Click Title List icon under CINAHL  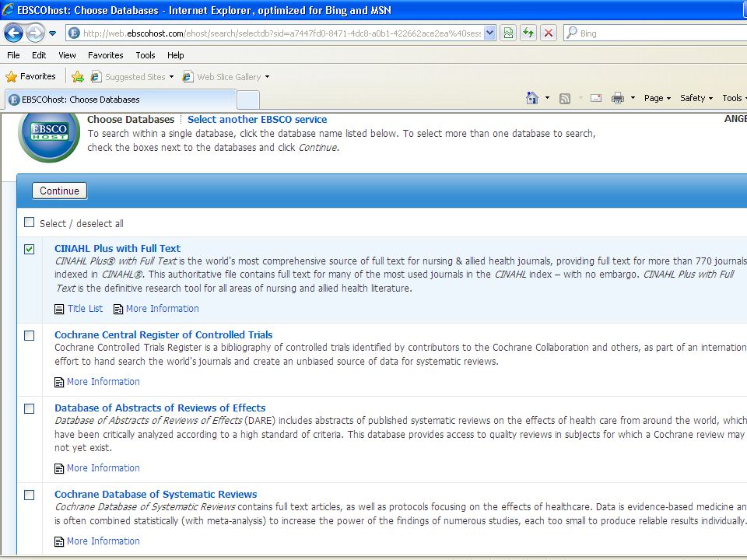pos(59,309)
